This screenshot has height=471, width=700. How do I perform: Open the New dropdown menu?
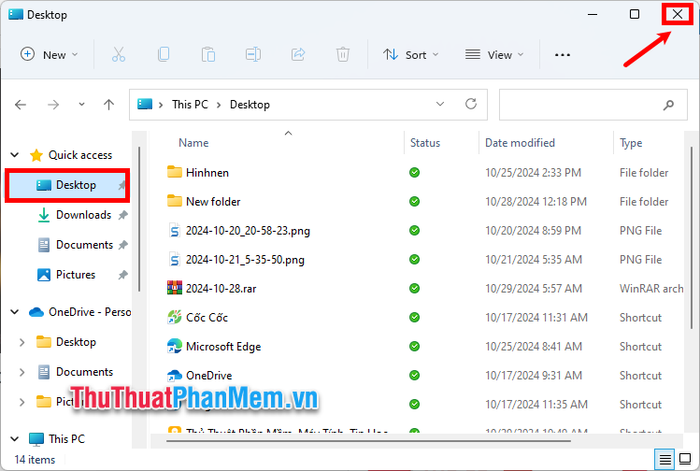(x=49, y=55)
